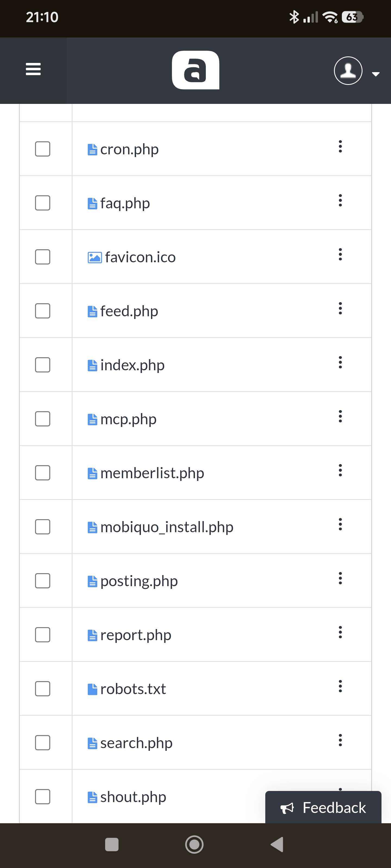
Task: Open kebab menu for memberlist.php
Action: tap(340, 470)
